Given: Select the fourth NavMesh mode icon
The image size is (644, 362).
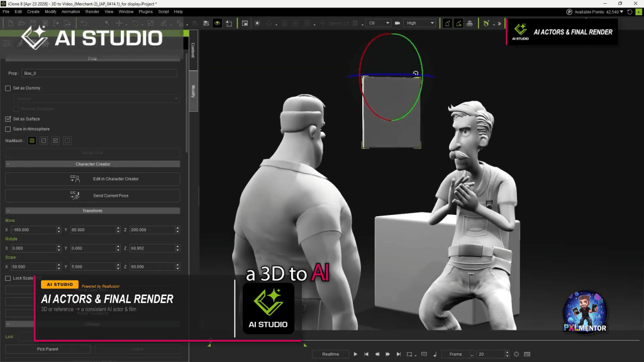Looking at the screenshot, I should click(x=67, y=141).
